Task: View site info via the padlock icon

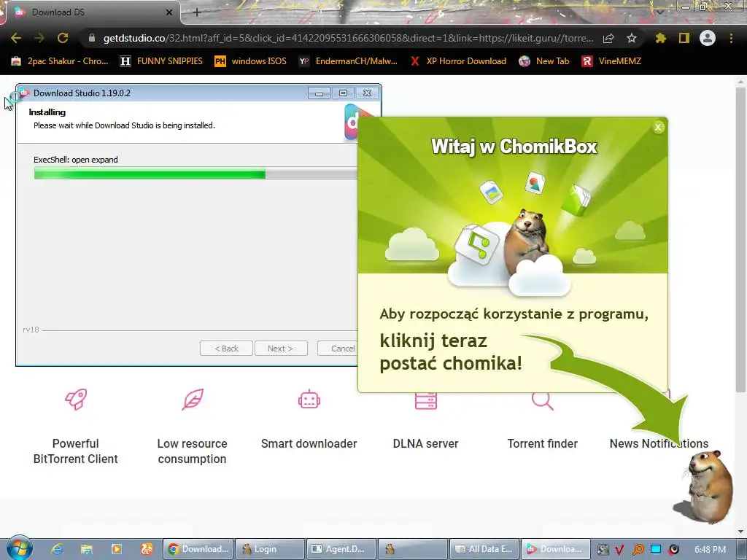Action: (92, 38)
